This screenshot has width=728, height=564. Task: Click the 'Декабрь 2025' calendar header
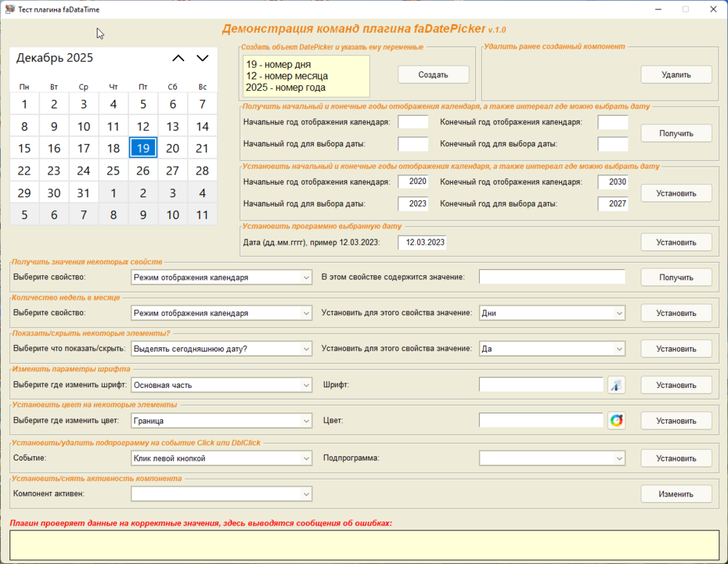click(x=55, y=58)
